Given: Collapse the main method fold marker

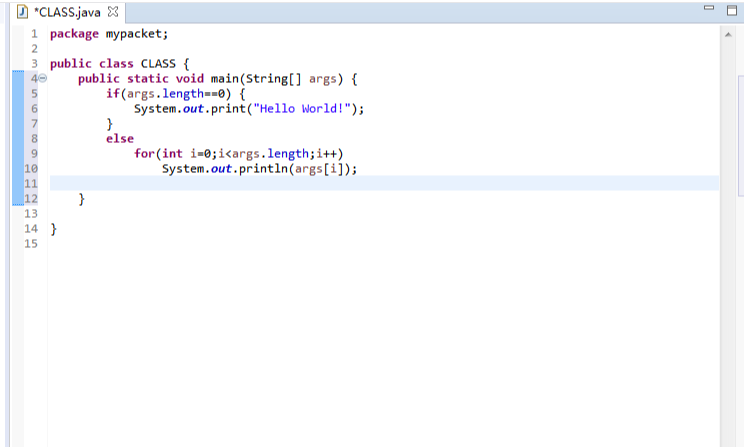Looking at the screenshot, I should coord(43,78).
